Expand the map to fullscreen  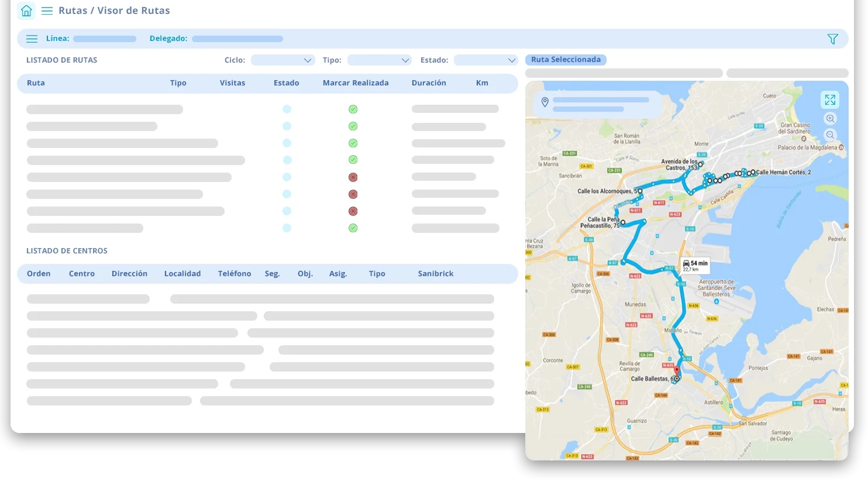point(830,100)
